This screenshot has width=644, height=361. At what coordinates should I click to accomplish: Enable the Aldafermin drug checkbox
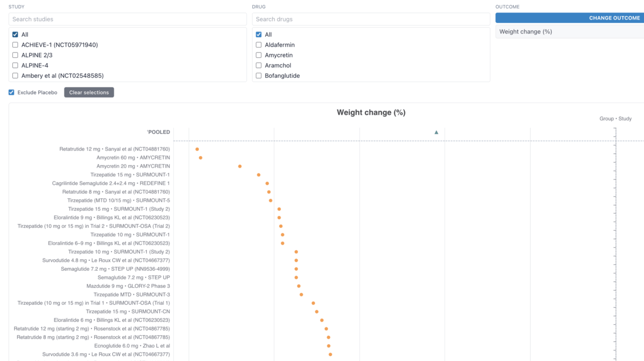click(x=259, y=45)
